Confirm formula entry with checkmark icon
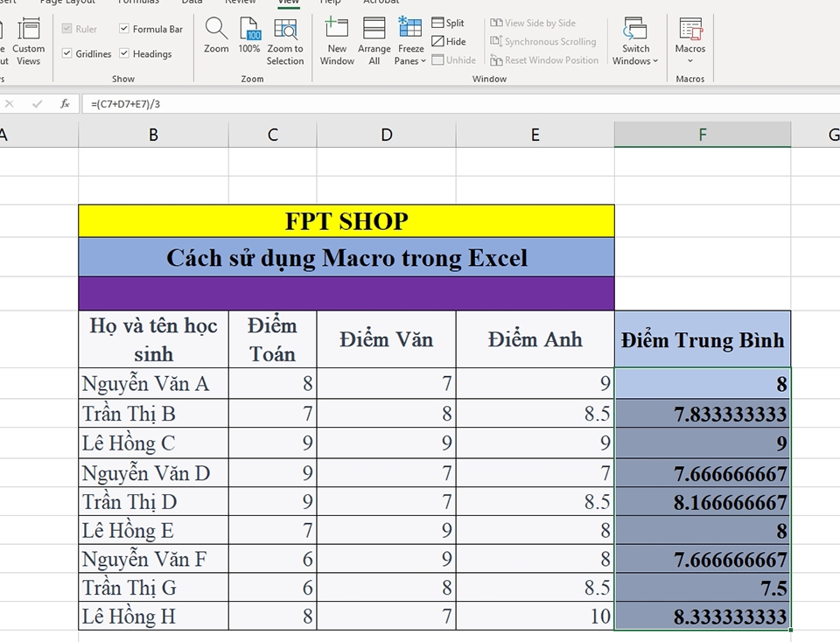840x642 pixels. pyautogui.click(x=37, y=104)
